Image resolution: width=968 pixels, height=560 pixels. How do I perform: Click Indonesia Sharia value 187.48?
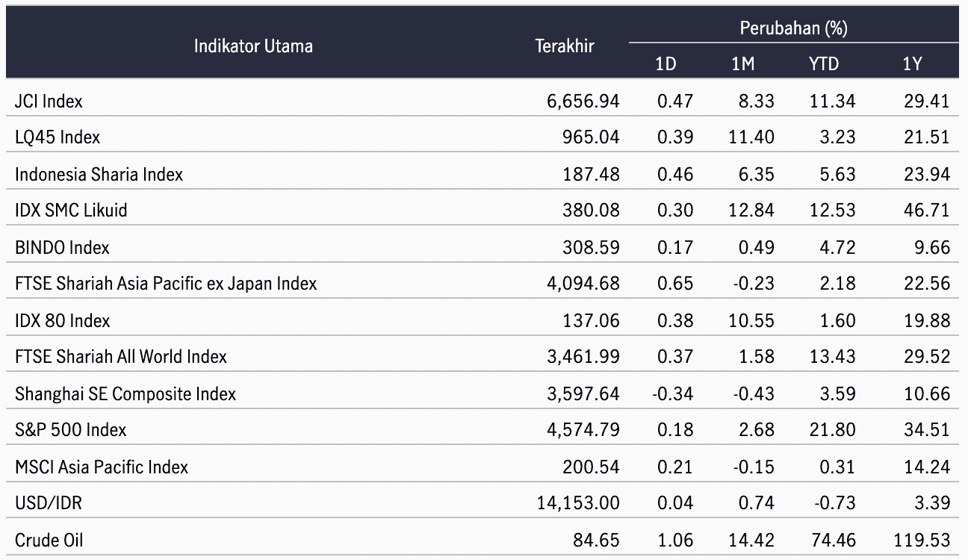591,174
